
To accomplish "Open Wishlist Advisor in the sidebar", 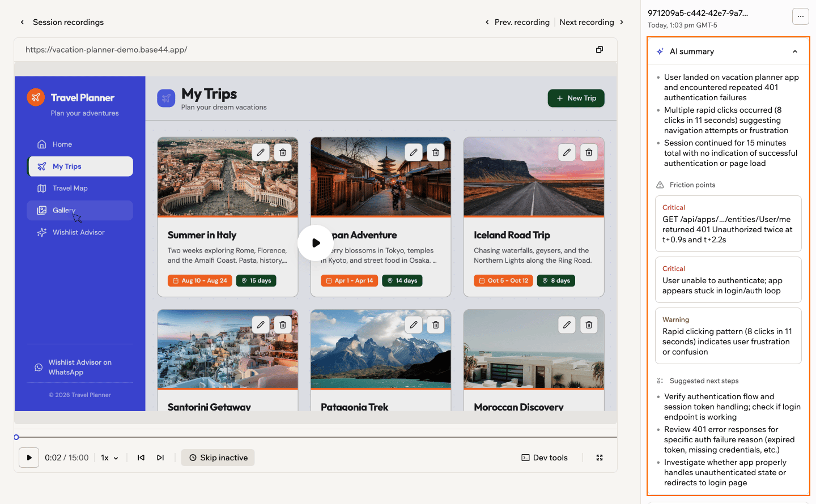I will tap(80, 233).
